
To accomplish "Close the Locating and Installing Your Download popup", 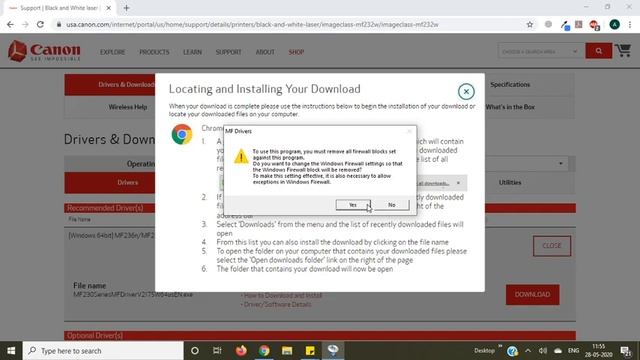I will click(x=466, y=91).
